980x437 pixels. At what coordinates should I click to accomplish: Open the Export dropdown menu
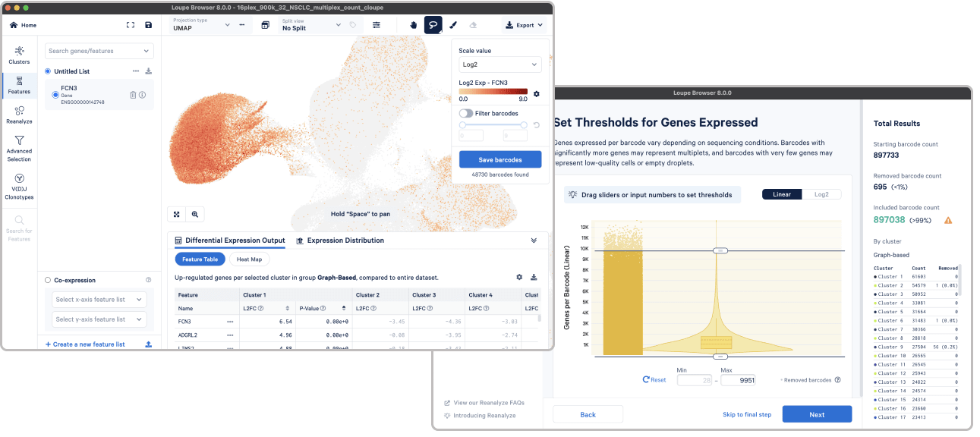525,25
